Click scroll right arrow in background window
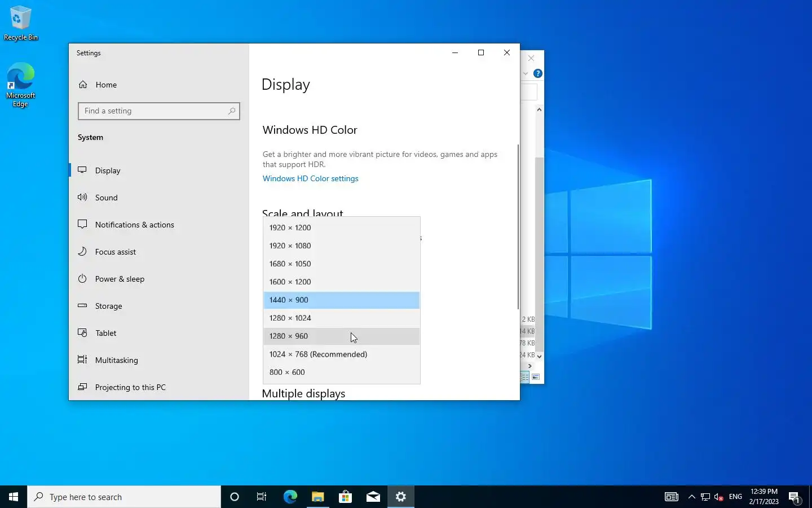 tap(529, 366)
